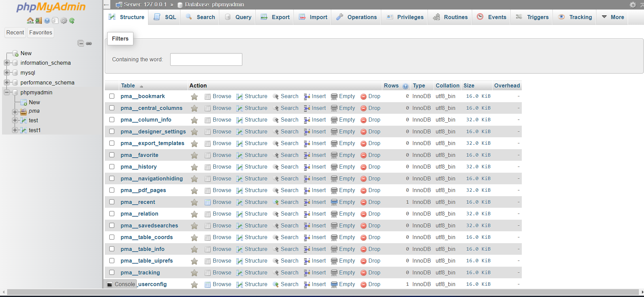
Task: Open the Import tab
Action: (313, 17)
